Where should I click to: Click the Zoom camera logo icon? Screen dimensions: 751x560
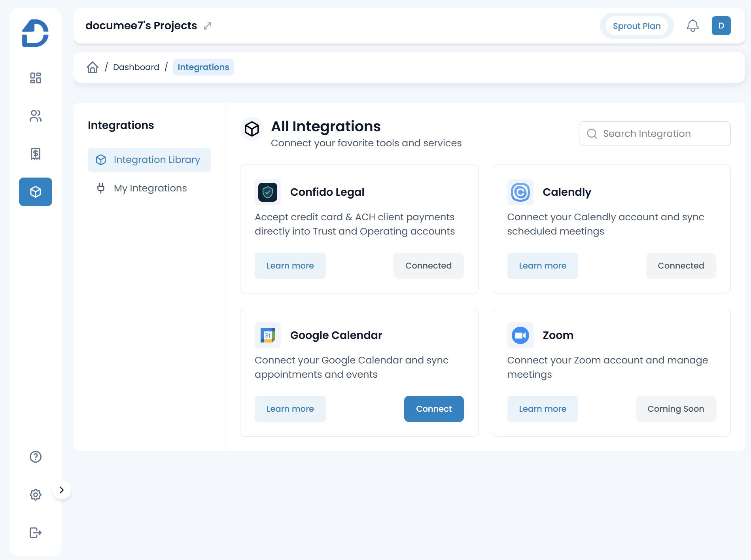point(520,335)
